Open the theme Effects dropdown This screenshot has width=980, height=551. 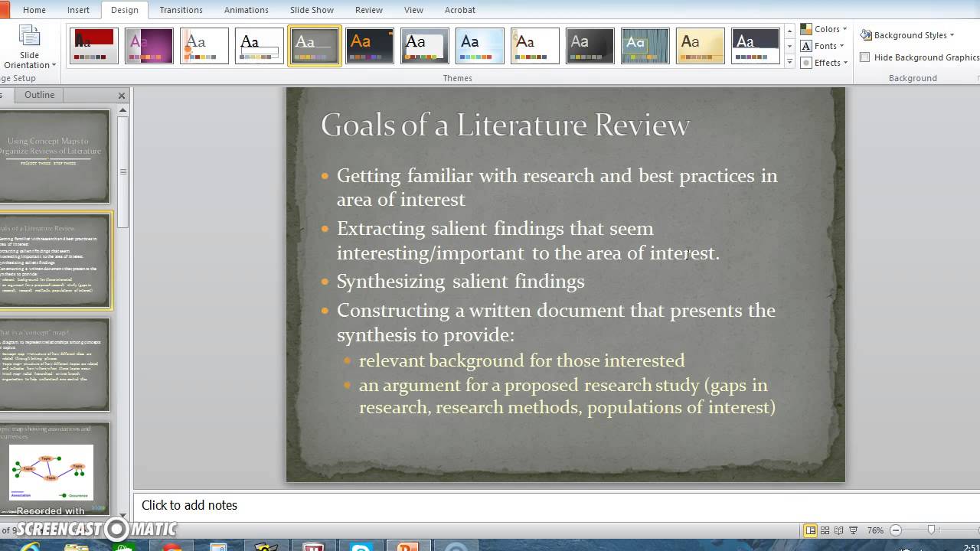825,63
